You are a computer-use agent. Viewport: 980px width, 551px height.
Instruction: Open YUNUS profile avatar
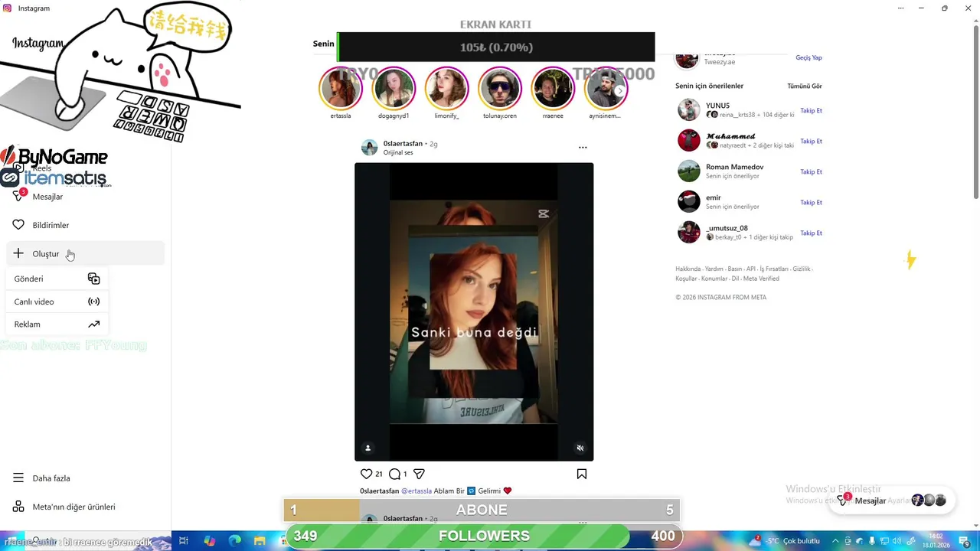point(688,109)
